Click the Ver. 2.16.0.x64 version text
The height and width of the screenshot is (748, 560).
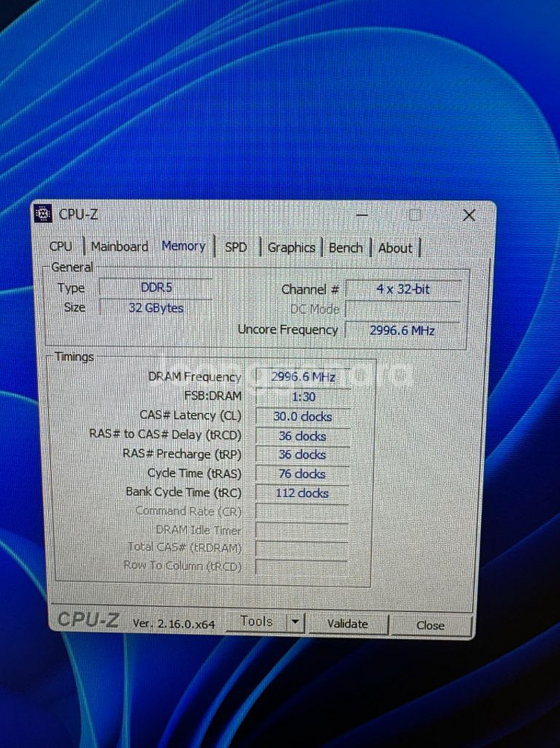173,624
